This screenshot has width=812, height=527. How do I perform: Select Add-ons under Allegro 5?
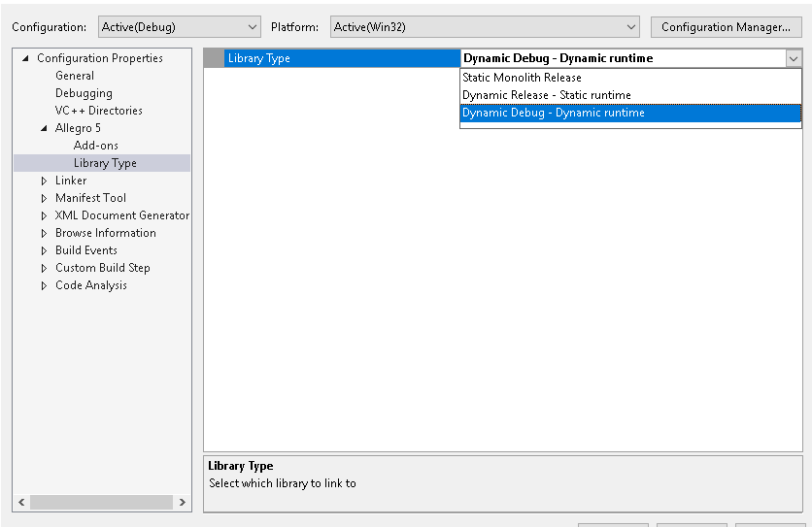pos(96,146)
